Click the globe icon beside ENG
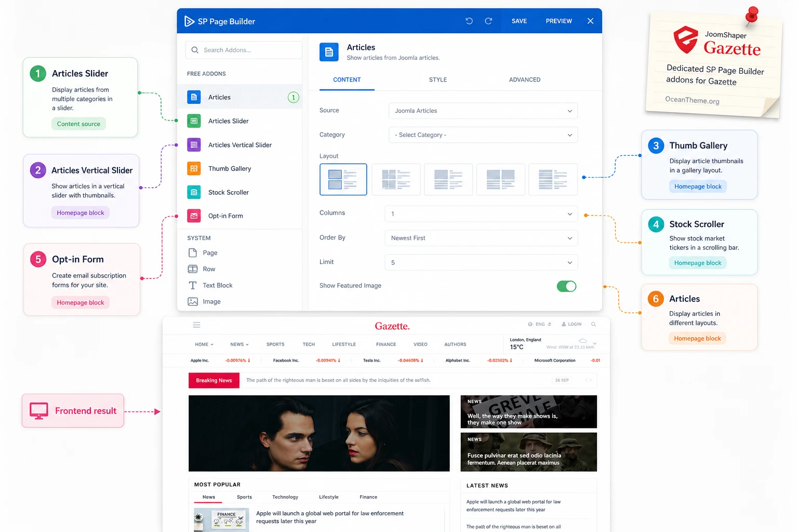Viewport: 798px width, 532px height. [x=530, y=324]
